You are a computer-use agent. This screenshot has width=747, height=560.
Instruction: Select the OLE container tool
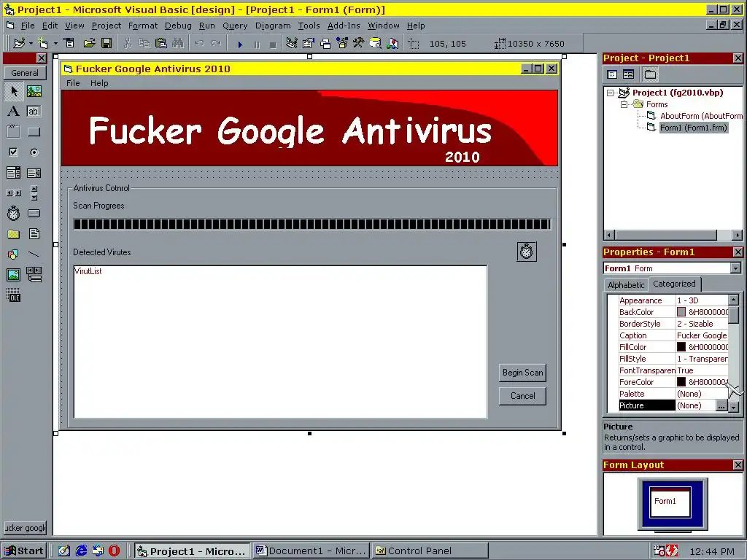point(14,295)
